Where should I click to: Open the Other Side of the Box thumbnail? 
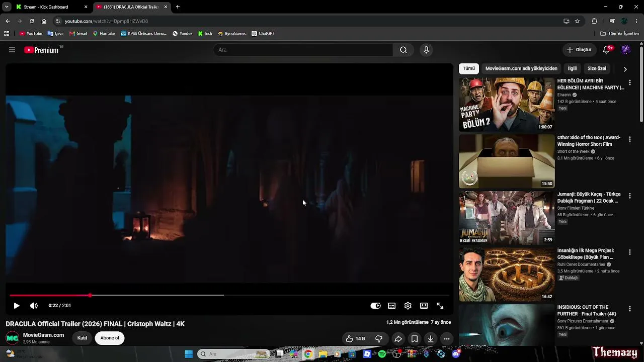point(507,161)
